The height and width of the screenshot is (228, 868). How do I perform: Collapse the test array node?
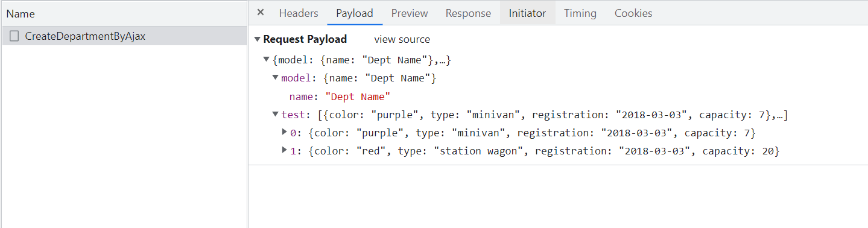coord(276,114)
